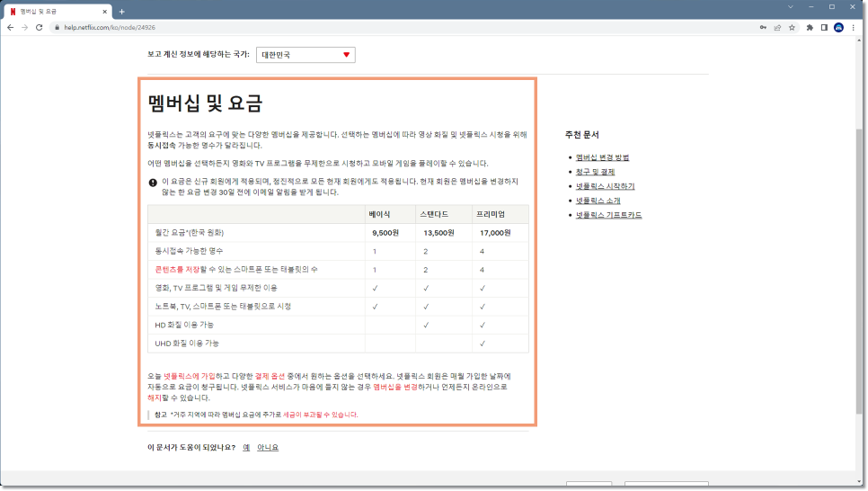
Task: Open the 멤버십 변경 방법 link
Action: point(602,157)
